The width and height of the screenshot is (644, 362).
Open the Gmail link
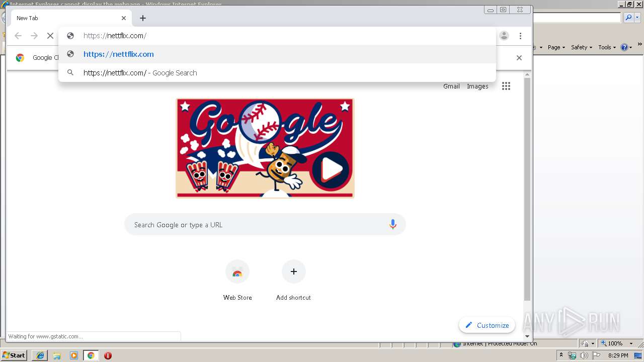click(x=451, y=86)
